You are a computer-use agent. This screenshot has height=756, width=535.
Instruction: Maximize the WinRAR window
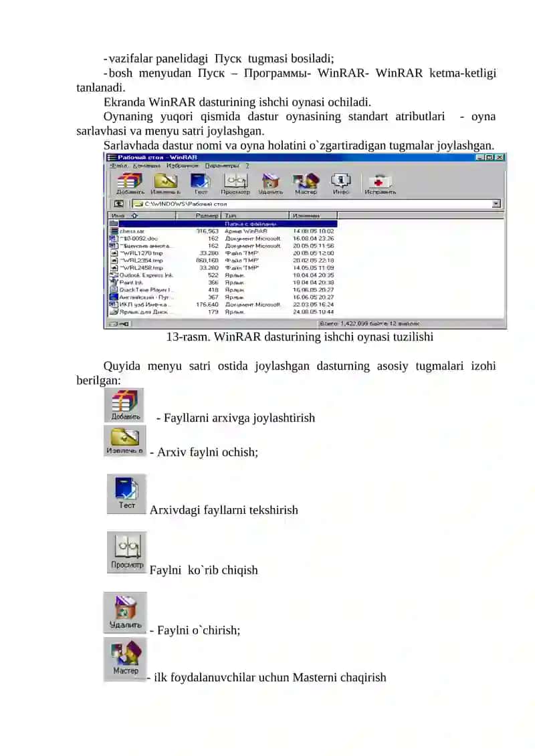point(489,158)
